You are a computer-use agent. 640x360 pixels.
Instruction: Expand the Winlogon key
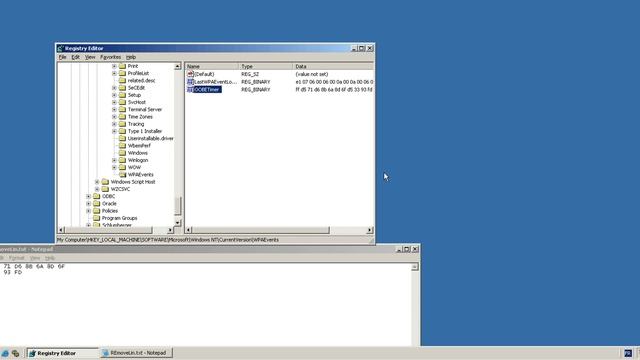[114, 160]
